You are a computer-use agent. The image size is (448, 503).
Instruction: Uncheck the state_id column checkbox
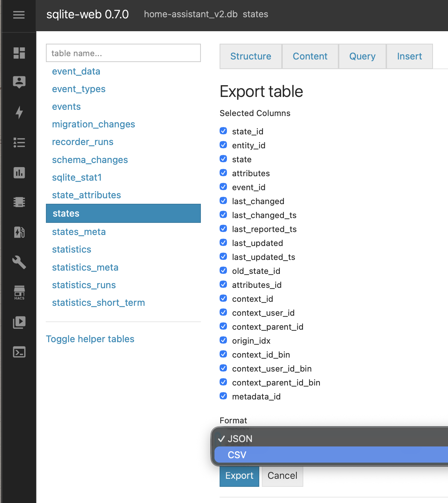pos(223,131)
